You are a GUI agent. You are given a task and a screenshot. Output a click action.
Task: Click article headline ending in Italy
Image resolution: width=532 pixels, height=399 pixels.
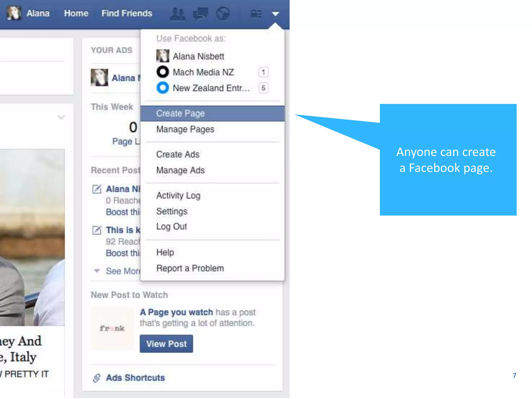21,349
